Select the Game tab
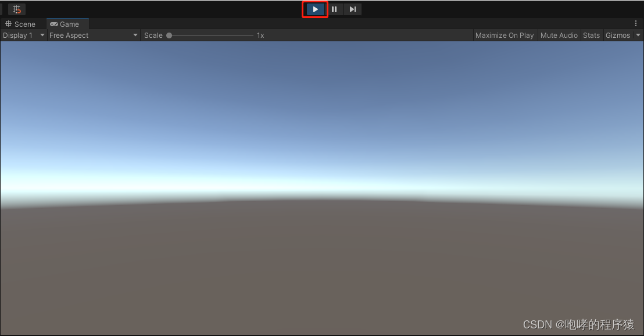644x336 pixels. click(67, 24)
